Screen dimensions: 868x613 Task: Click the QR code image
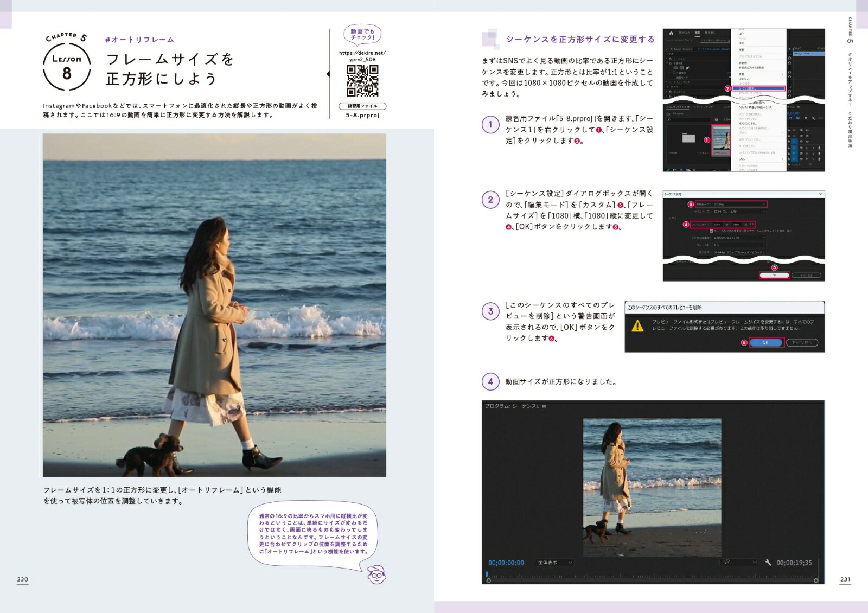(x=362, y=81)
